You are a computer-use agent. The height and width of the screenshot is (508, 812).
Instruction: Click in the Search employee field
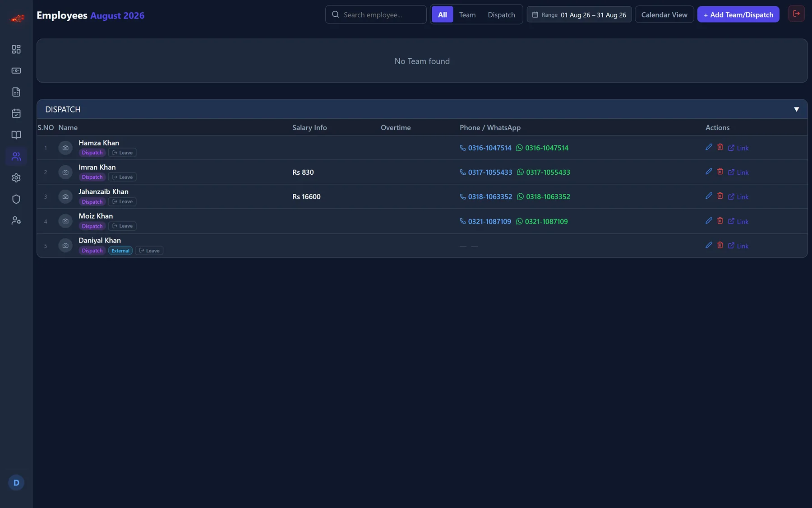pyautogui.click(x=376, y=14)
